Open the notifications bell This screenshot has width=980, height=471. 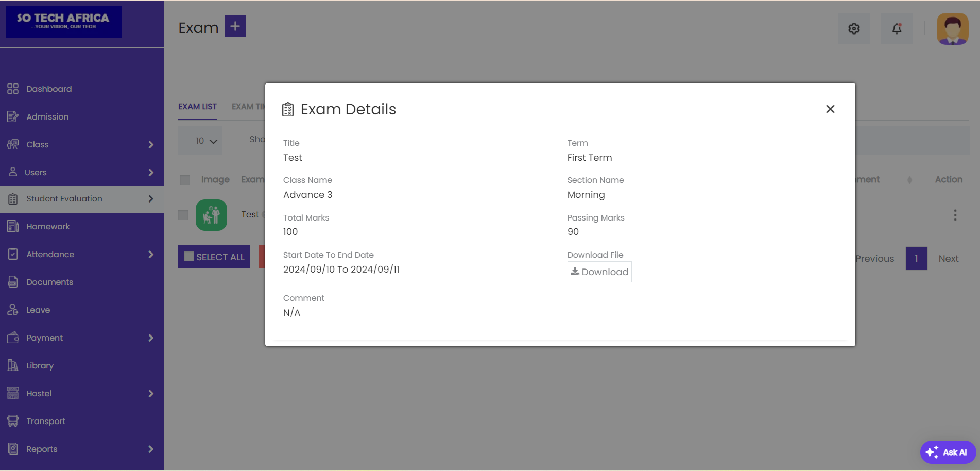coord(897,29)
